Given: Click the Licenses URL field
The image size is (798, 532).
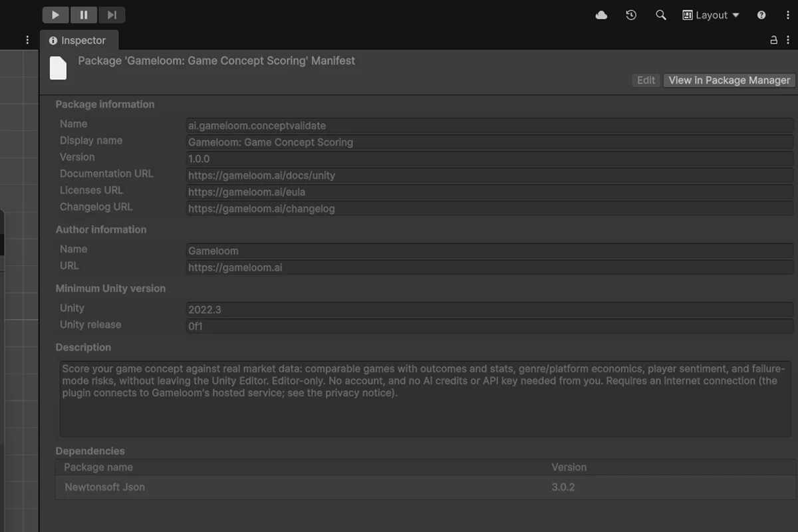Looking at the screenshot, I should [x=490, y=192].
